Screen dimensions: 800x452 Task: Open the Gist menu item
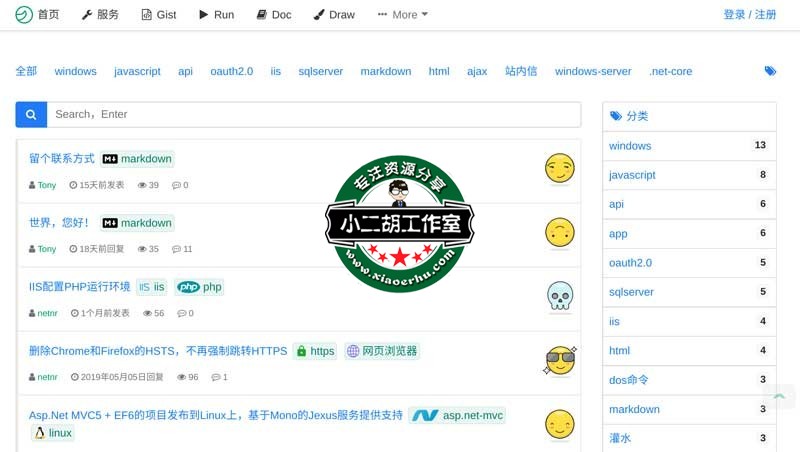[x=159, y=15]
